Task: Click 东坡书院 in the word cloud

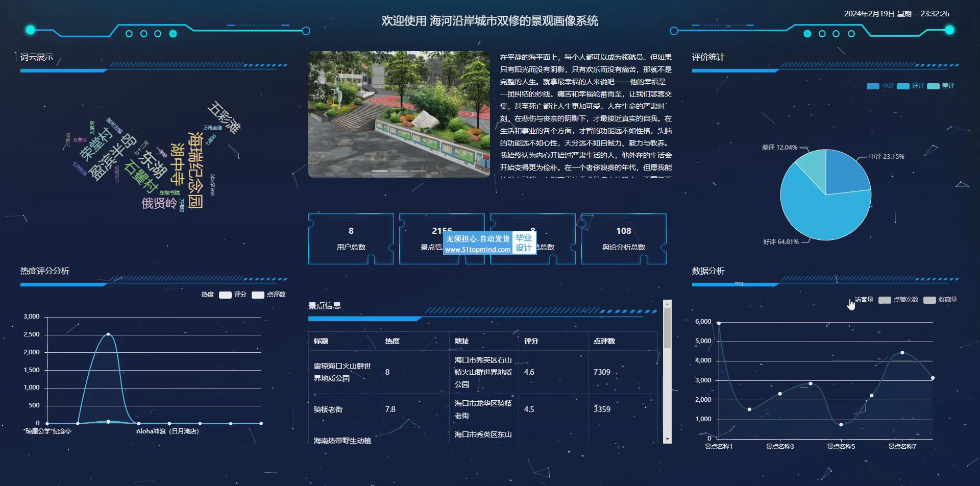Action: pos(169,193)
